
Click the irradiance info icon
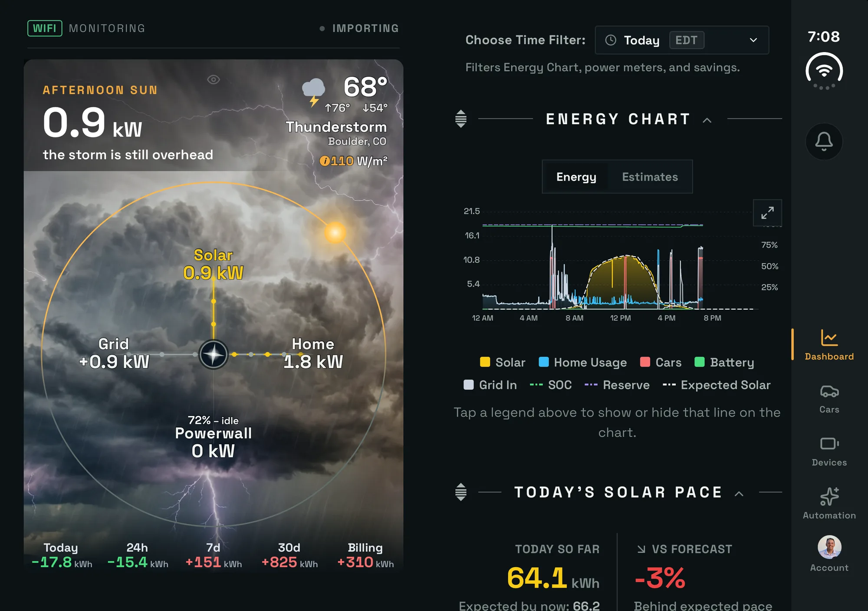325,161
